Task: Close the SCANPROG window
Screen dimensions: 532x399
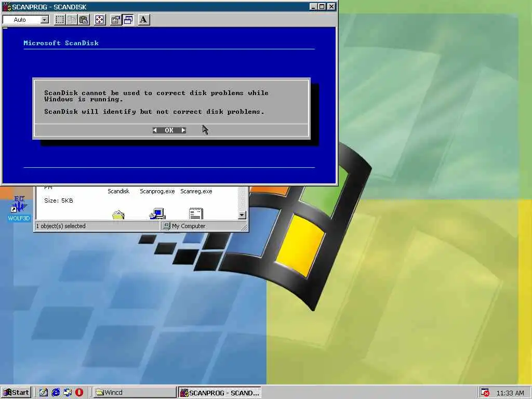Action: 331,6
